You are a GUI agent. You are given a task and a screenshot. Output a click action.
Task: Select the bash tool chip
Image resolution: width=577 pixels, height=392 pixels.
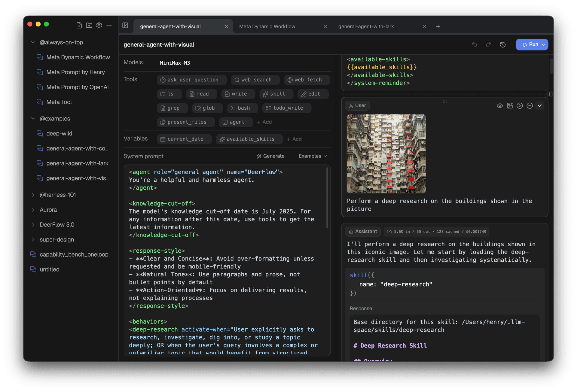[243, 108]
